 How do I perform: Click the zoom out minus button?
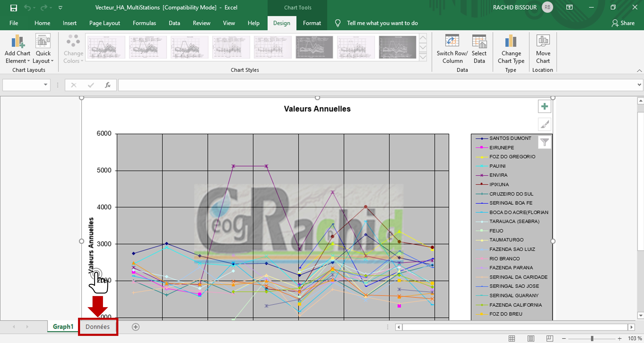pyautogui.click(x=564, y=339)
